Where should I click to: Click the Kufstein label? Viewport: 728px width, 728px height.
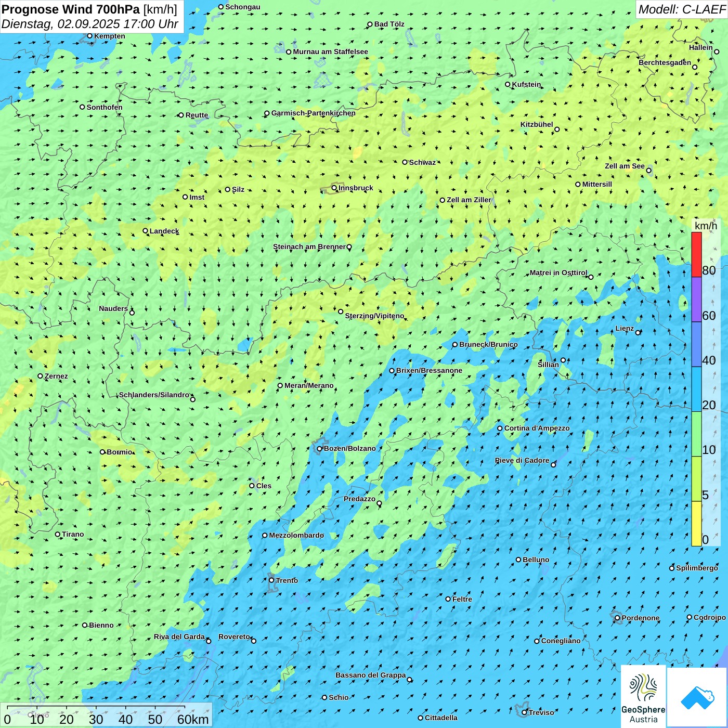click(526, 84)
